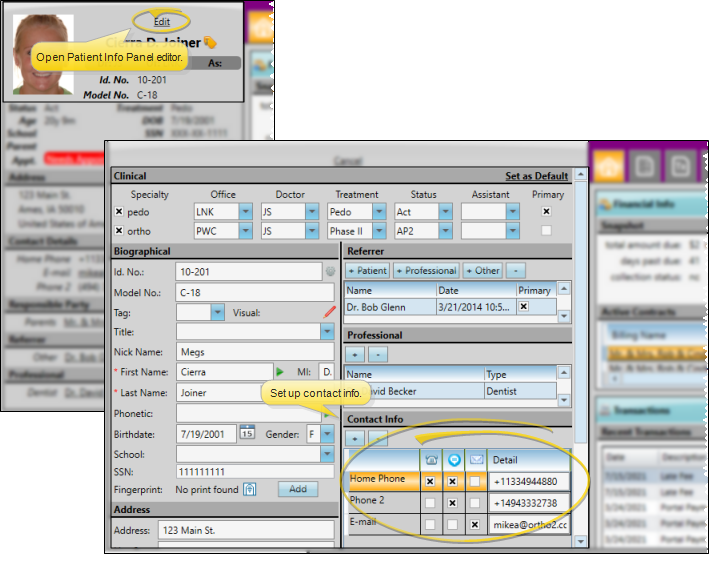Screen dimensions: 719x564
Task: Add a new contact info entry with plus
Action: coord(353,438)
